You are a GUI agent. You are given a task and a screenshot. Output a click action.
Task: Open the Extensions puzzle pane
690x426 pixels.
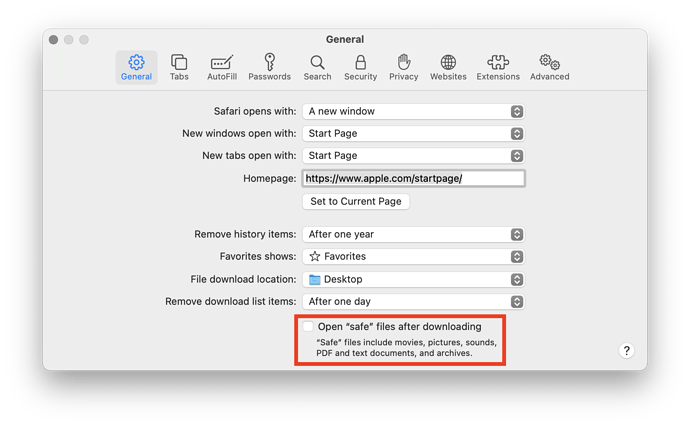pyautogui.click(x=498, y=67)
